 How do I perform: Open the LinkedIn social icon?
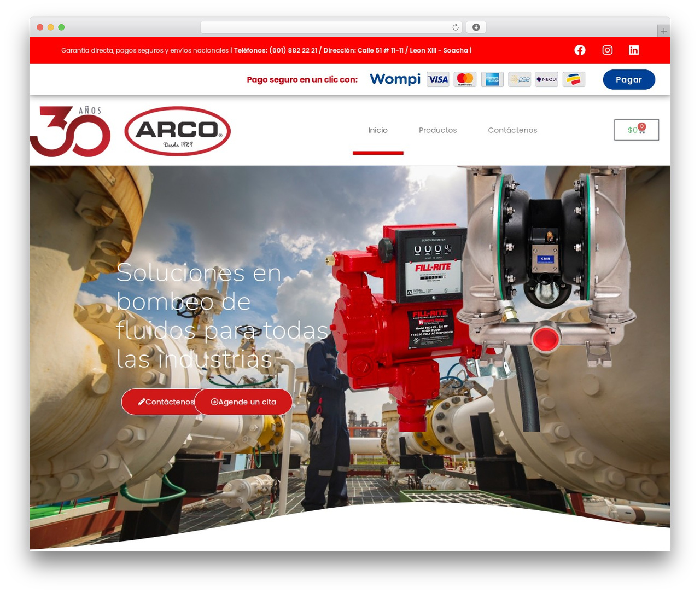tap(634, 50)
